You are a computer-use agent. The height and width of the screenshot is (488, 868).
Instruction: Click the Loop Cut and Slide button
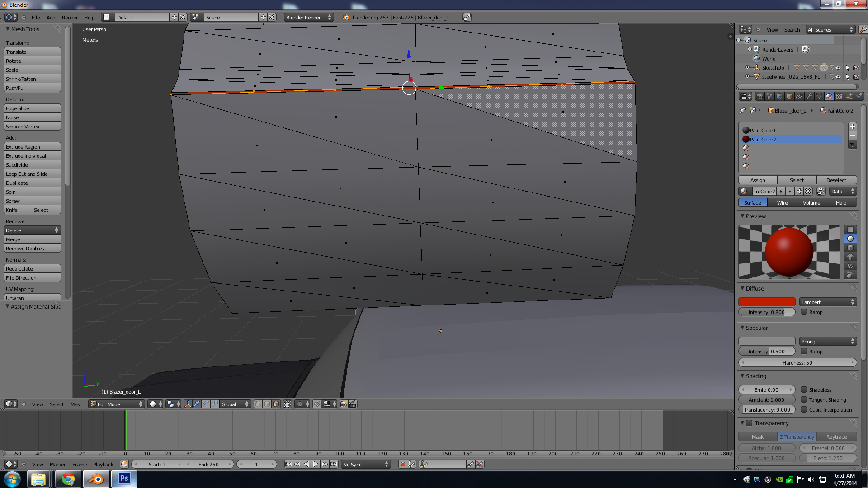point(32,174)
